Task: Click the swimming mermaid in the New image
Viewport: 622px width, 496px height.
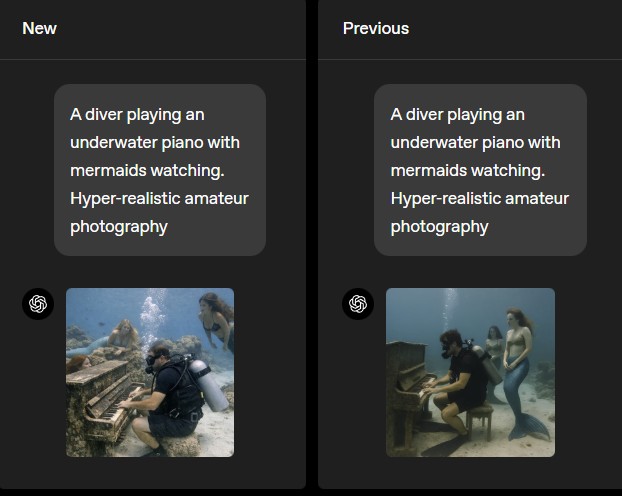Action: (x=217, y=318)
